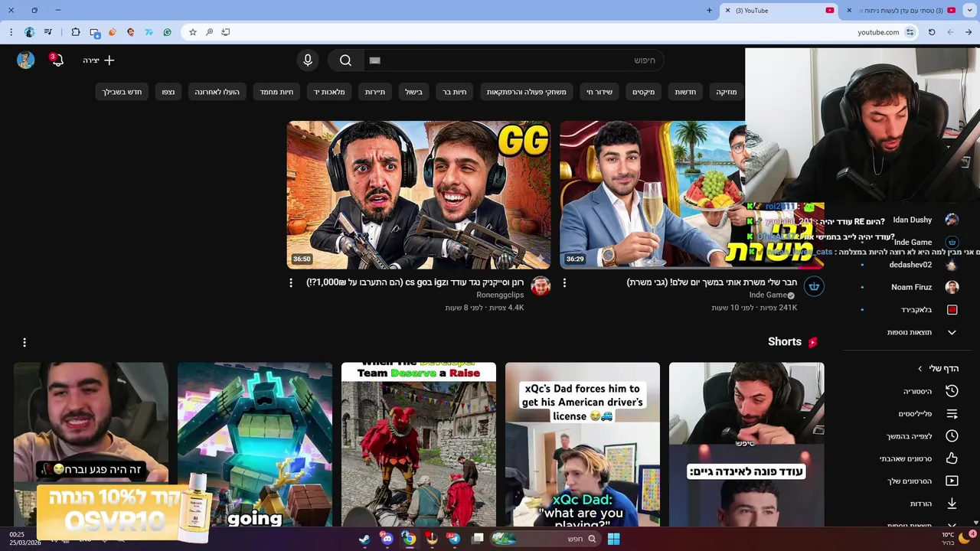Click the browser forward arrow
Screen dimensions: 980x551
(950, 32)
